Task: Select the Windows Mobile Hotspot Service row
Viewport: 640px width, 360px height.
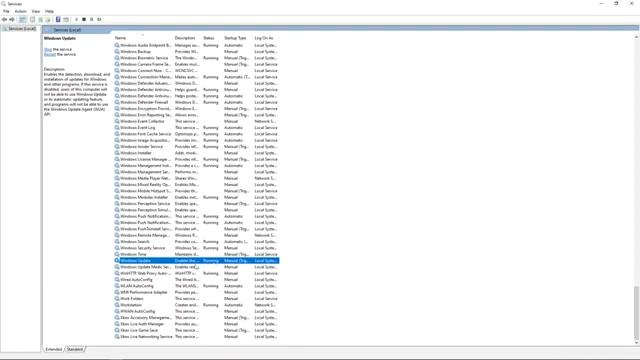Action: point(197,191)
